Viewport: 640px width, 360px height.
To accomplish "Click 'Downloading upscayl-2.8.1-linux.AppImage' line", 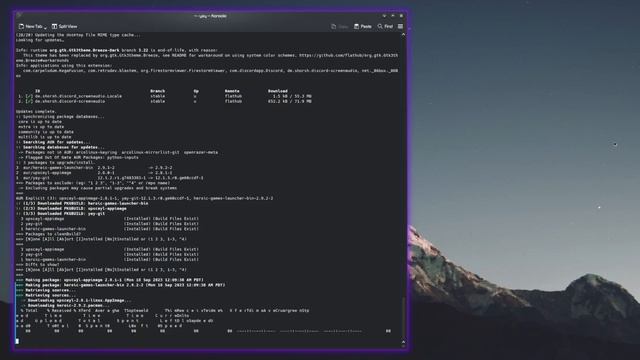I will (x=76, y=300).
